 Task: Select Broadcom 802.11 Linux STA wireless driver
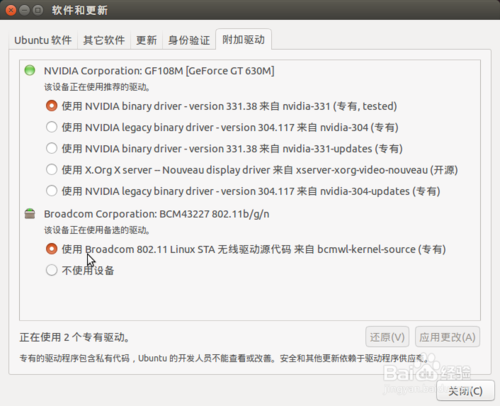tap(246, 249)
